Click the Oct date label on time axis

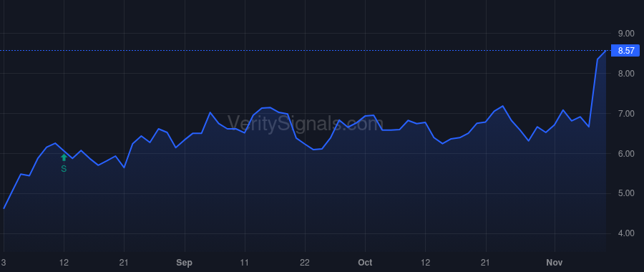365,263
